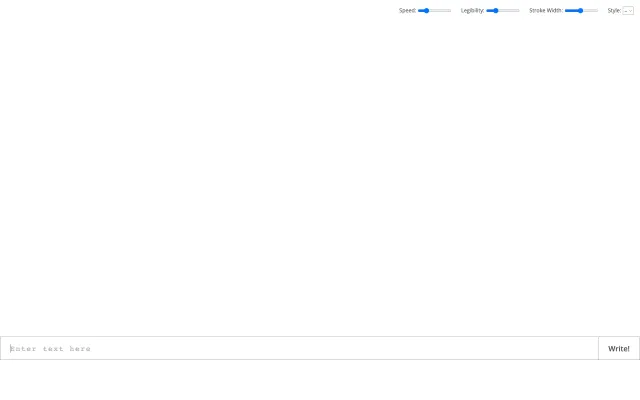
Task: Click the Speed slider handle
Action: click(426, 10)
